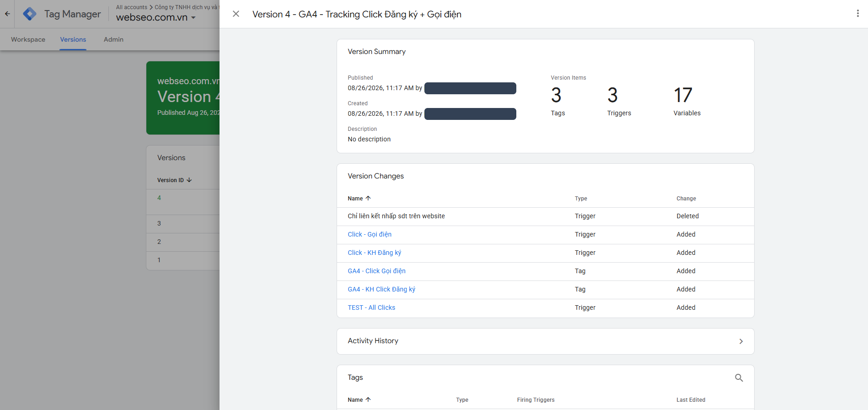The image size is (868, 410).
Task: Open the three-dot more actions menu
Action: [857, 14]
